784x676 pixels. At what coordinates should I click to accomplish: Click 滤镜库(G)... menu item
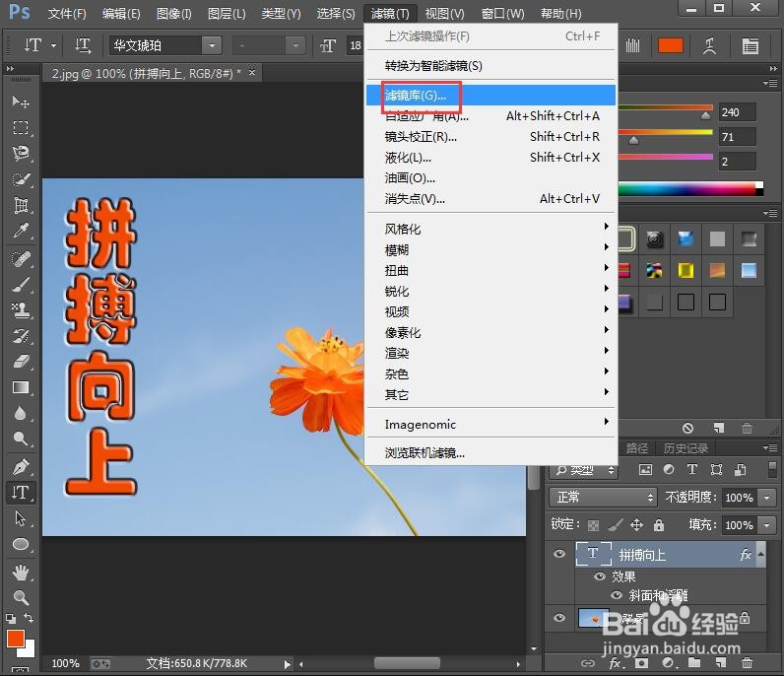coord(491,95)
